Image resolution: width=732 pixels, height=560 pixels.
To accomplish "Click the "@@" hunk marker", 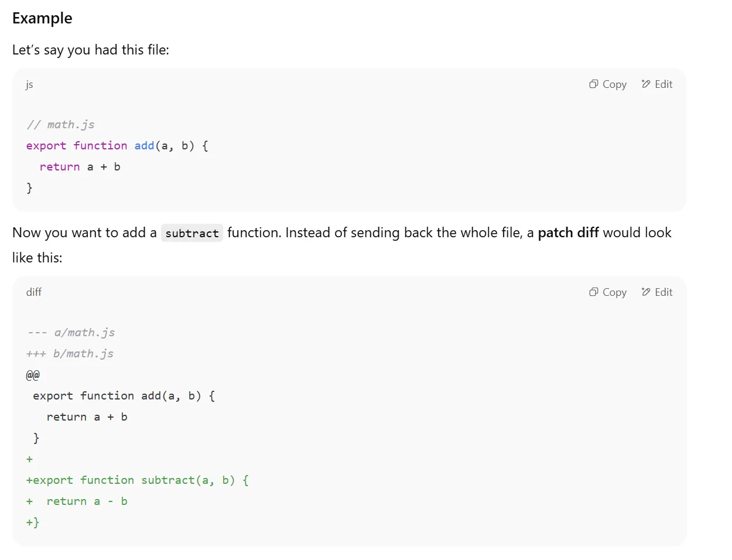I will (x=33, y=375).
